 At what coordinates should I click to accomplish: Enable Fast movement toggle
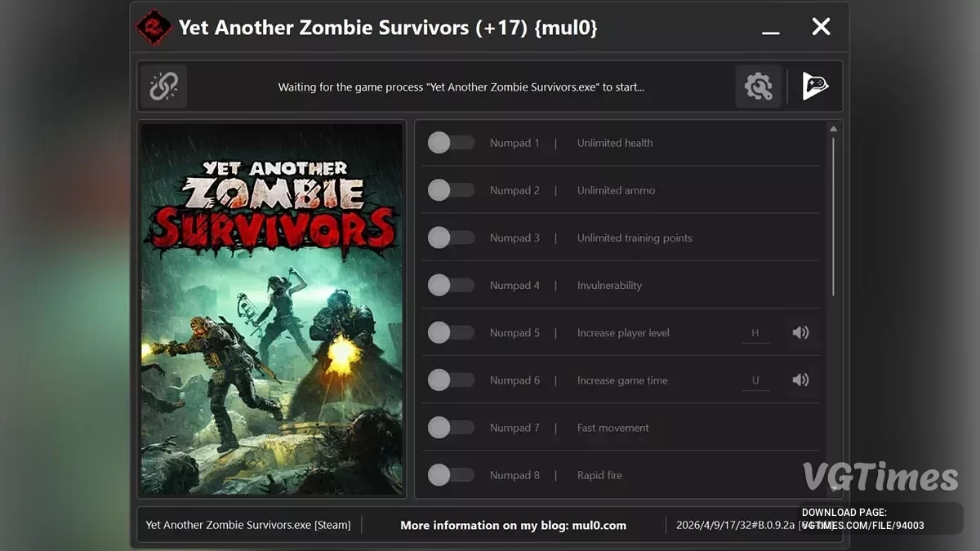coord(451,427)
